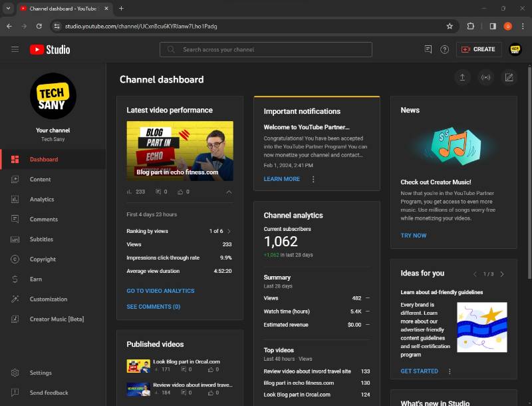Screen dimensions: 532x406
Task: Open the create post pencil icon
Action: pos(509,77)
